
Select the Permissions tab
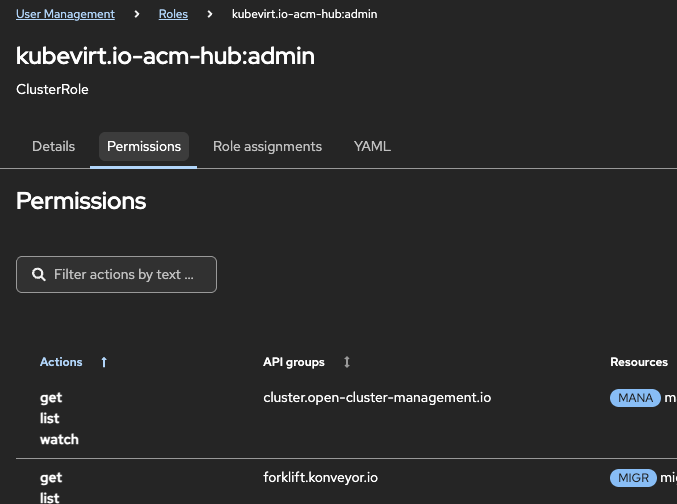tap(144, 146)
